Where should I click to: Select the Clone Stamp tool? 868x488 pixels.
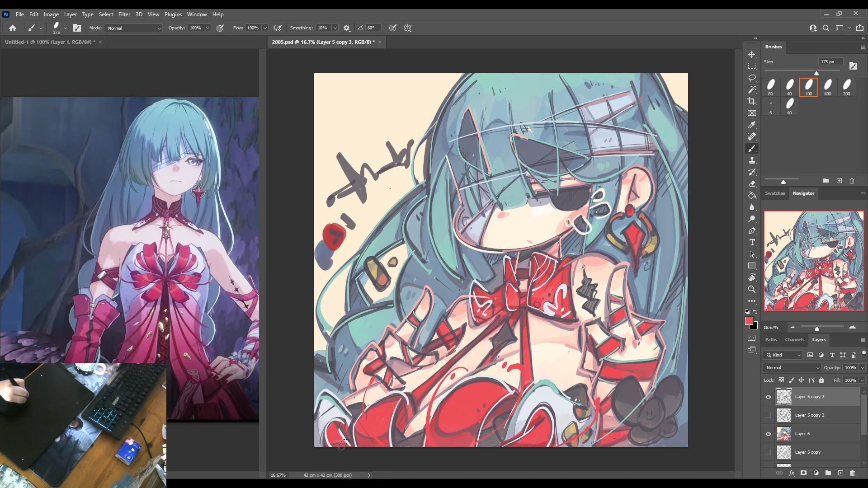point(752,160)
